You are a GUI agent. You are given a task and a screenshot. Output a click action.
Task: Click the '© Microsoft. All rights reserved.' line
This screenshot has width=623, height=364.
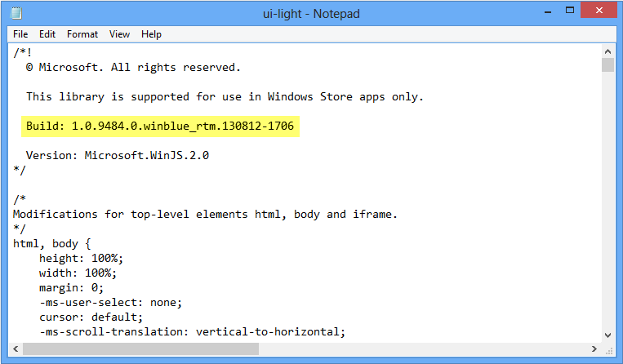tap(133, 68)
